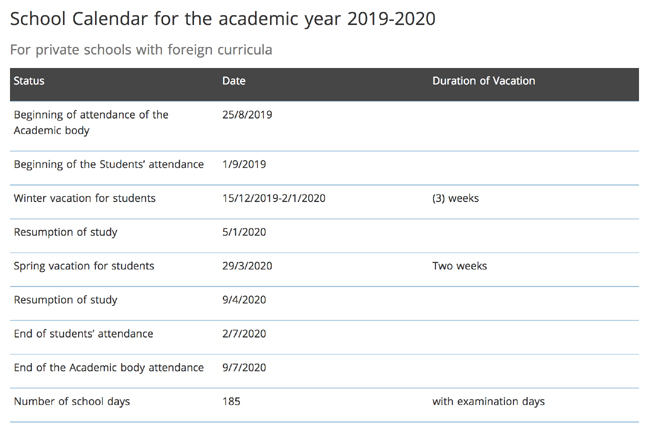Click the Number of school days row
The image size is (650, 432).
point(324,405)
